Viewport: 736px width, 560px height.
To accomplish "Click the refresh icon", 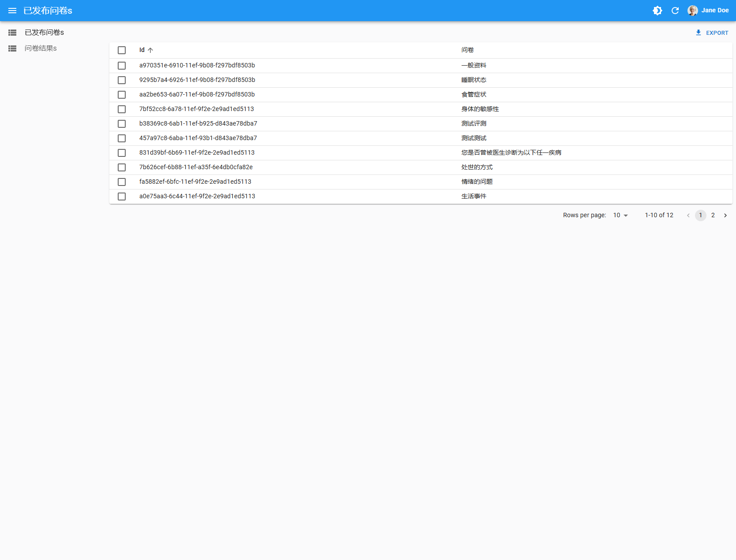I will [675, 11].
